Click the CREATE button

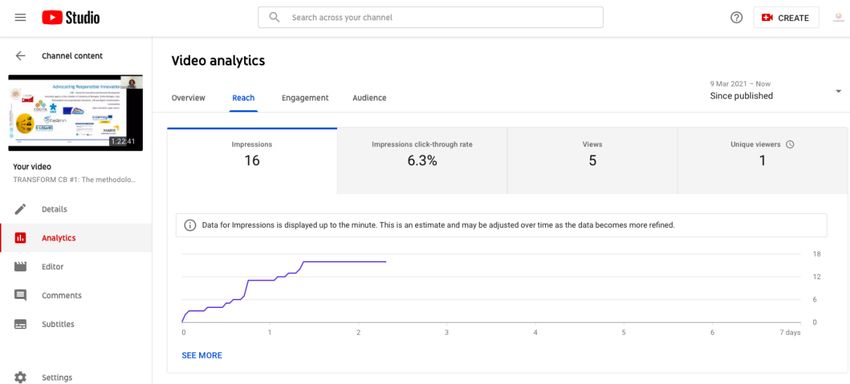pos(786,18)
